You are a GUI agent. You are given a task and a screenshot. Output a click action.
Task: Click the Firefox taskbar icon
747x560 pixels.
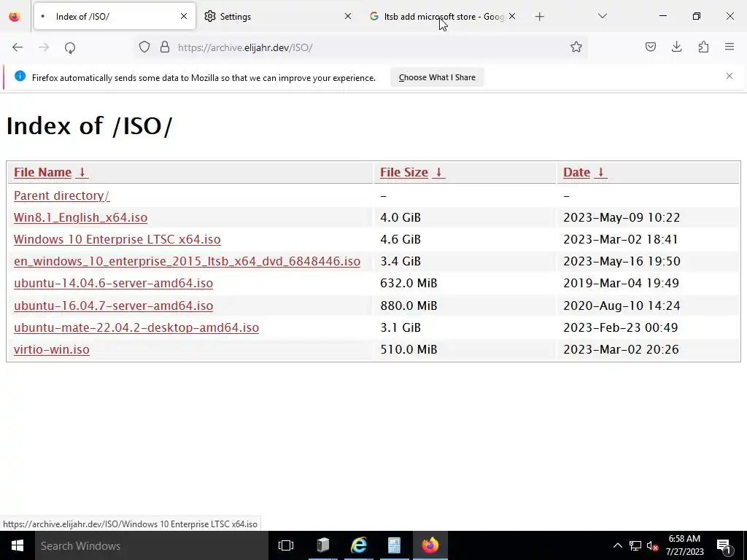coord(430,545)
